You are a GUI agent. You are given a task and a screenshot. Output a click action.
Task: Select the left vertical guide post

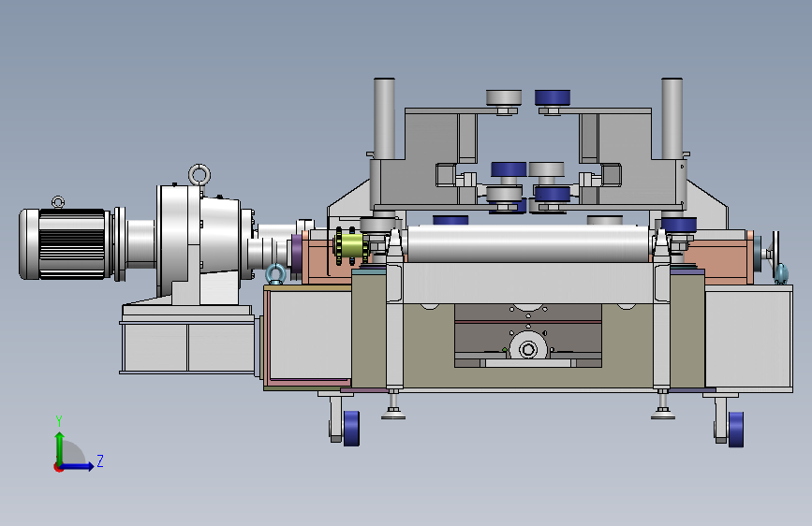pos(384,119)
